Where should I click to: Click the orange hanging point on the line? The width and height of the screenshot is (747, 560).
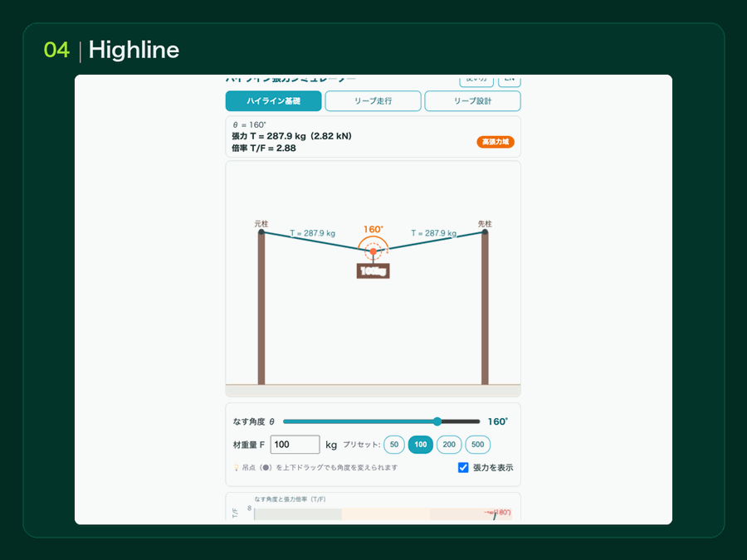(x=373, y=251)
